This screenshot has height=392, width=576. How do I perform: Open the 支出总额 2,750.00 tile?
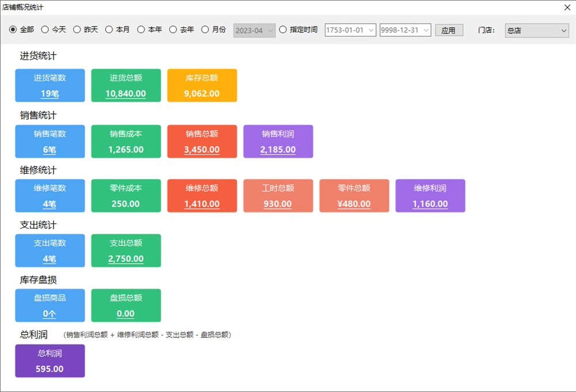pyautogui.click(x=126, y=251)
